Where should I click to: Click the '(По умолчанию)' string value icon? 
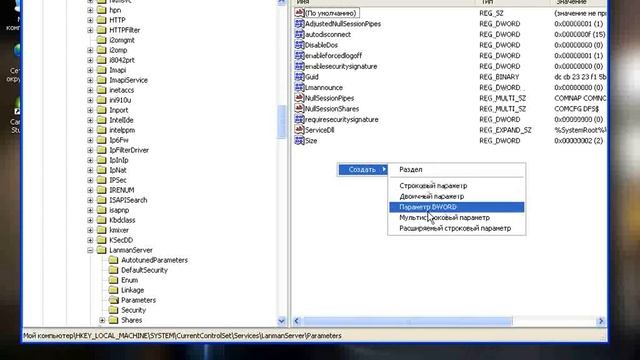pos(300,13)
